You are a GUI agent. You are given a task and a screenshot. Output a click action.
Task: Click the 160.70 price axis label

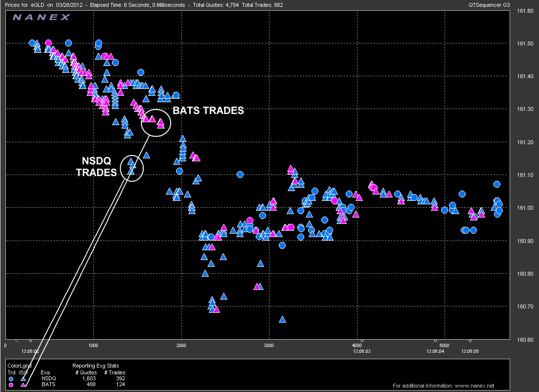click(x=525, y=306)
